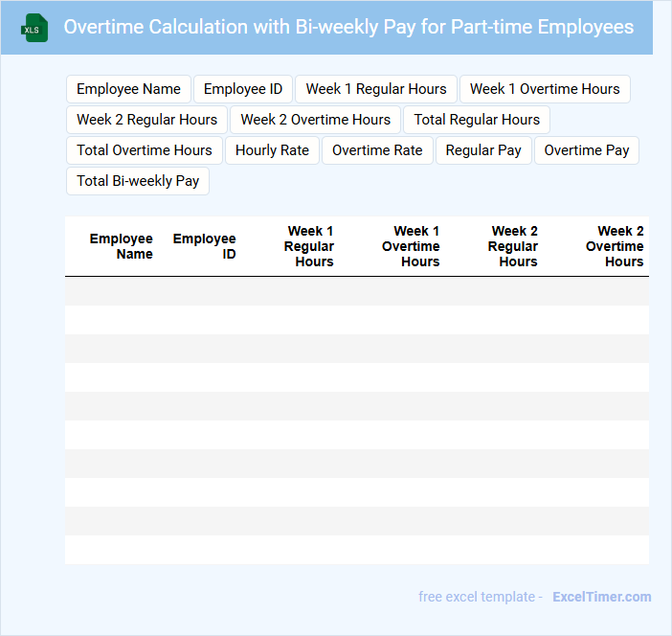Click the first empty table row
The height and width of the screenshot is (636, 672).
[356, 291]
